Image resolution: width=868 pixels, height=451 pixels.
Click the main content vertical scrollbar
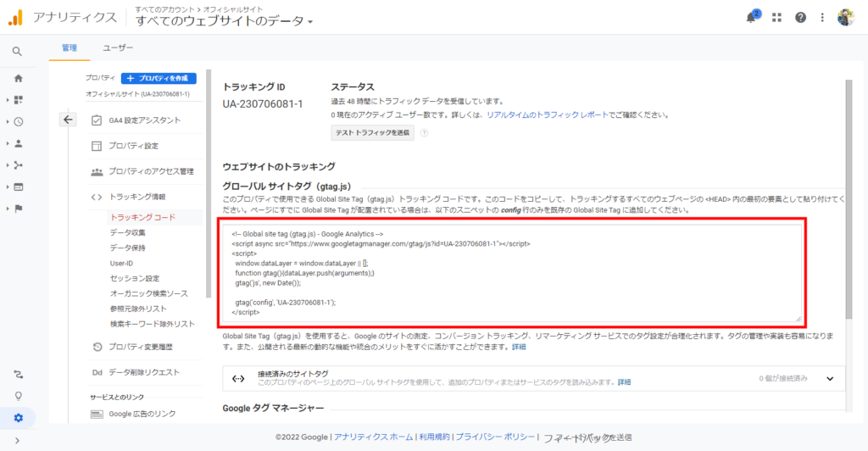tap(849, 199)
